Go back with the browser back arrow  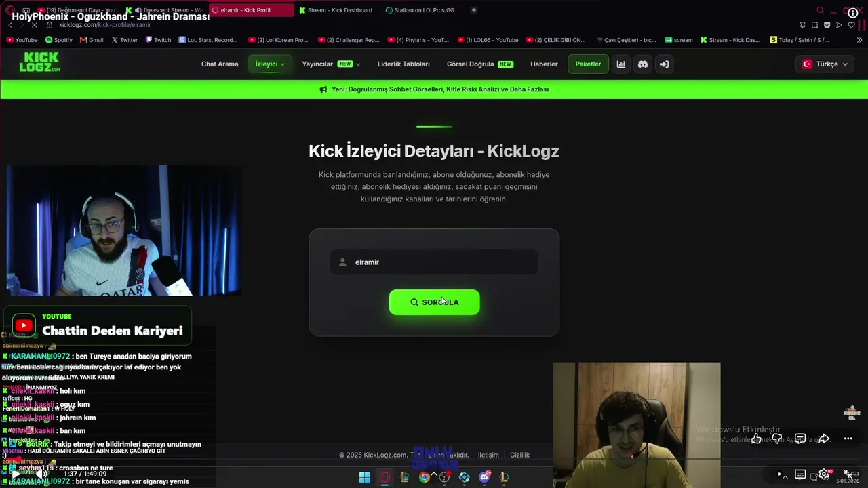(10, 25)
